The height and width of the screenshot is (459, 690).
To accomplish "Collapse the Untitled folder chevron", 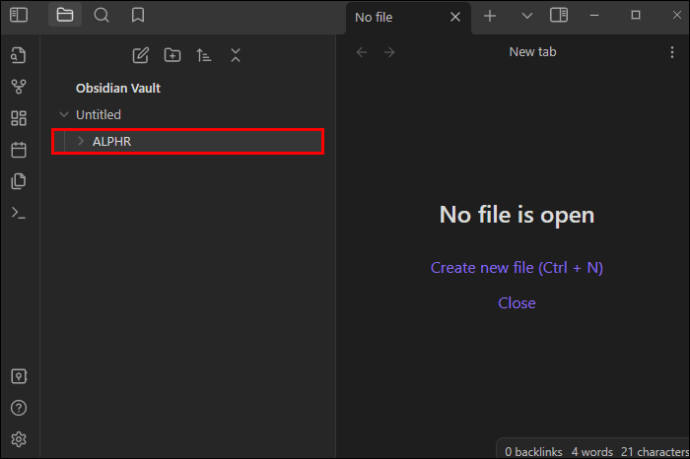I will [64, 114].
